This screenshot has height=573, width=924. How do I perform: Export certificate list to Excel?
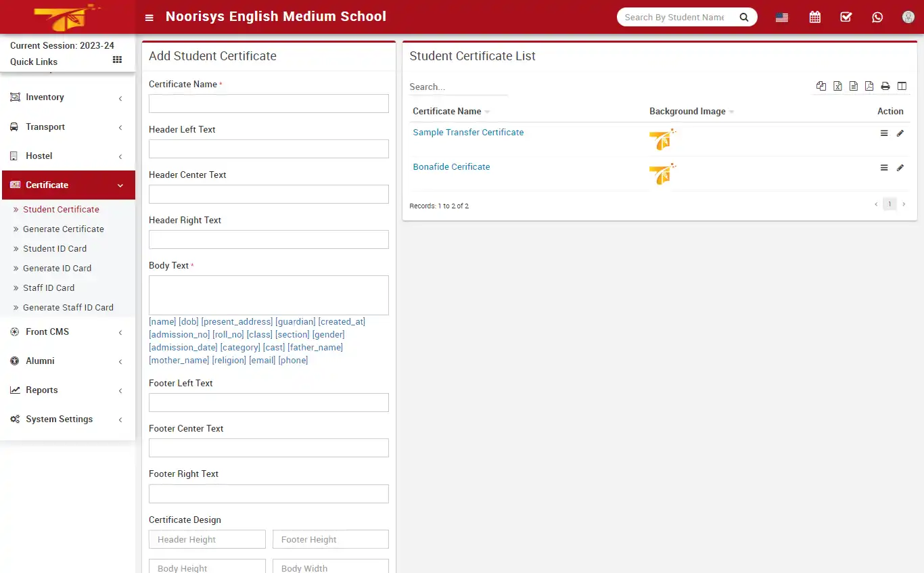pos(837,86)
